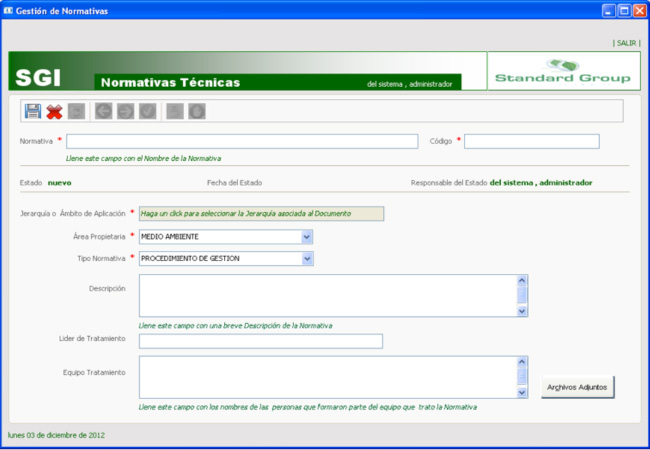Click the Descripción text area
The width and height of the screenshot is (650, 450).
(327, 296)
